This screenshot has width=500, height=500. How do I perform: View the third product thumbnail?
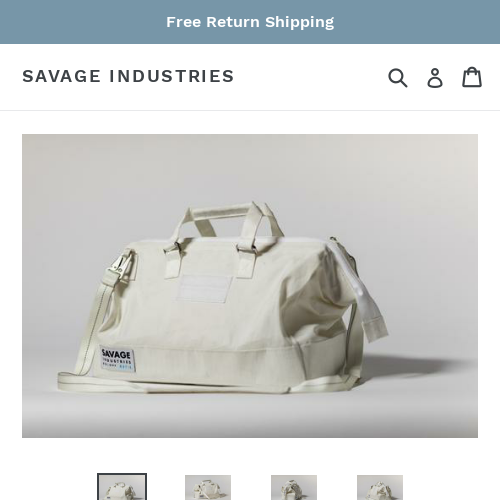[x=294, y=487]
